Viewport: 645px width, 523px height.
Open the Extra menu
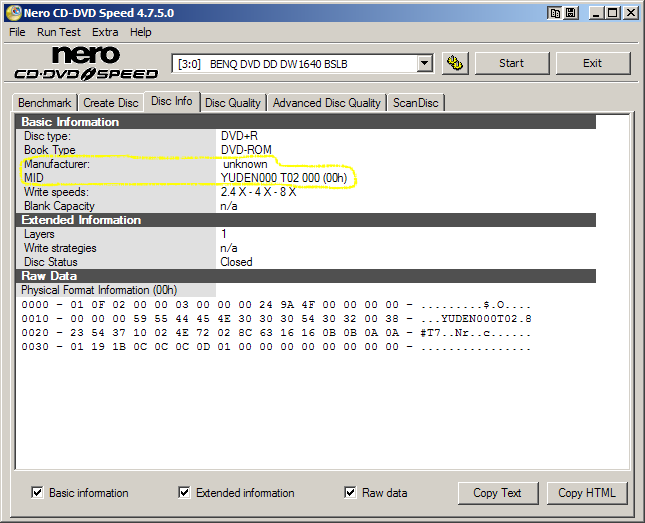pos(105,32)
